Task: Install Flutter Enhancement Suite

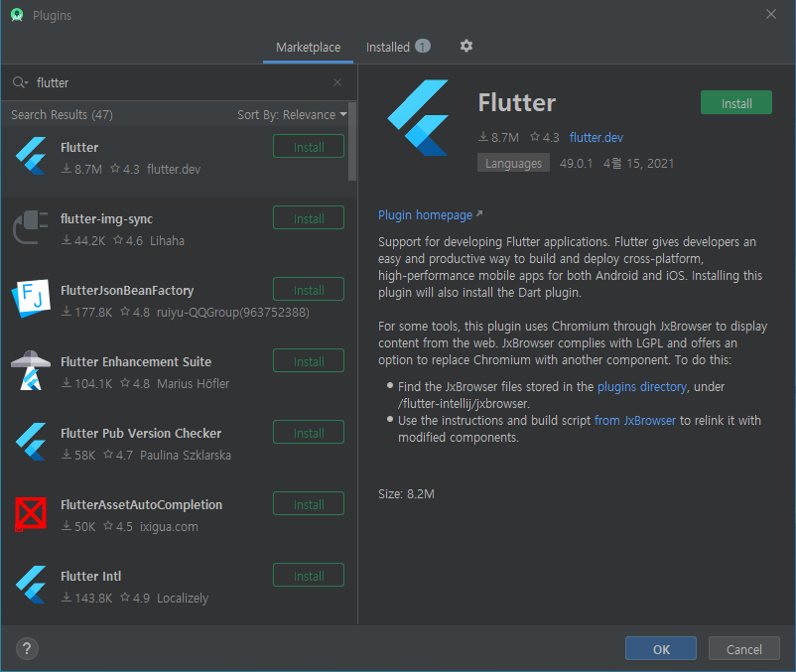Action: tap(309, 361)
